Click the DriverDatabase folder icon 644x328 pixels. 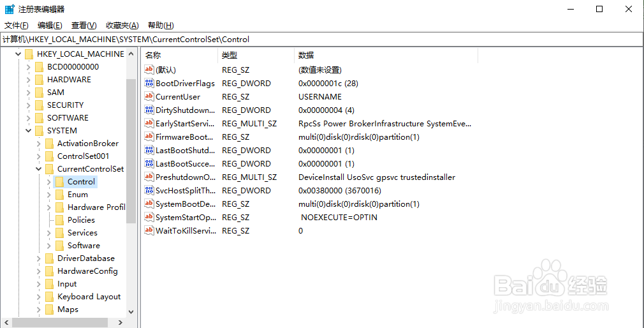coord(49,258)
